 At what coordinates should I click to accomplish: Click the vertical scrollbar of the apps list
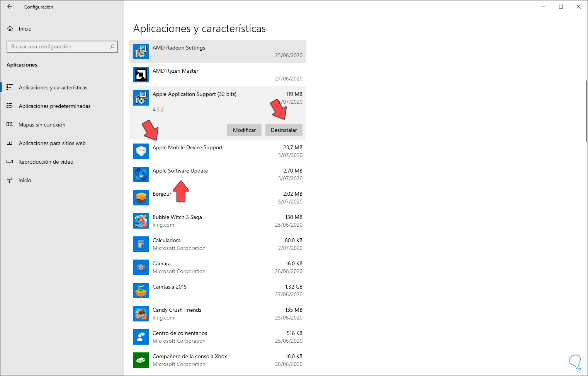[x=586, y=111]
